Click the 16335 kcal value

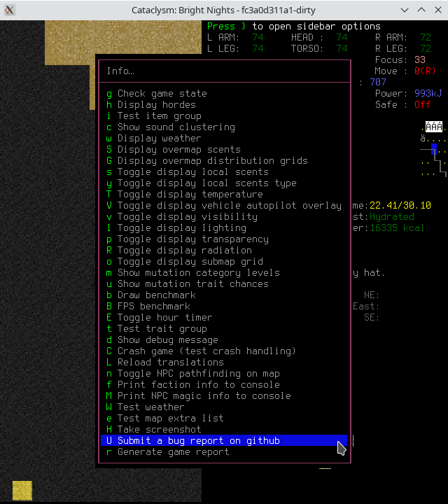397,228
